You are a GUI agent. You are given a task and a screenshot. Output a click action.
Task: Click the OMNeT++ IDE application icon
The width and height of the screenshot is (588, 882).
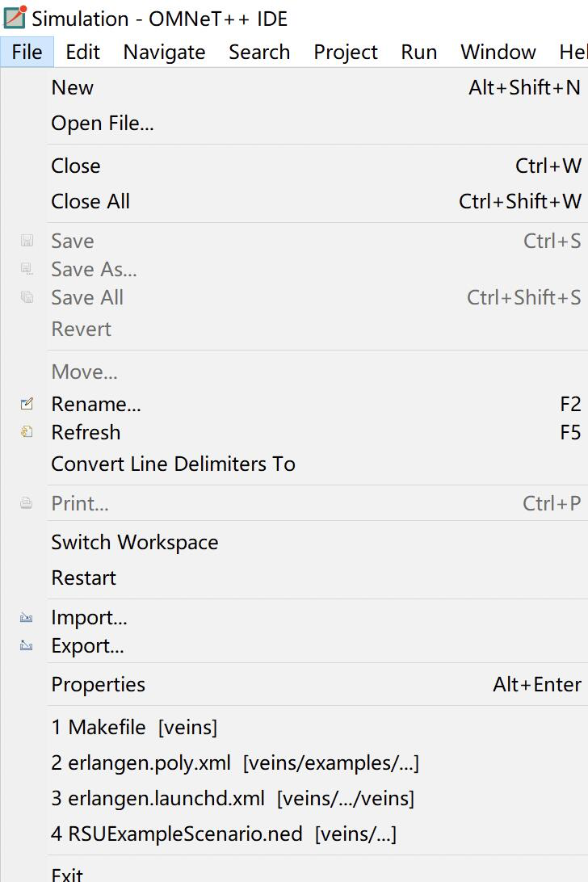[x=15, y=17]
